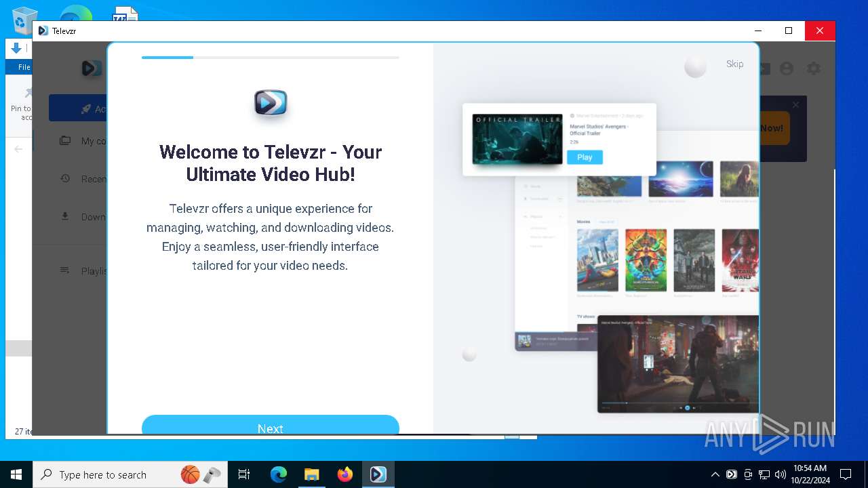
Task: Click the Official Trailer thumbnail in illustration
Action: 517,139
